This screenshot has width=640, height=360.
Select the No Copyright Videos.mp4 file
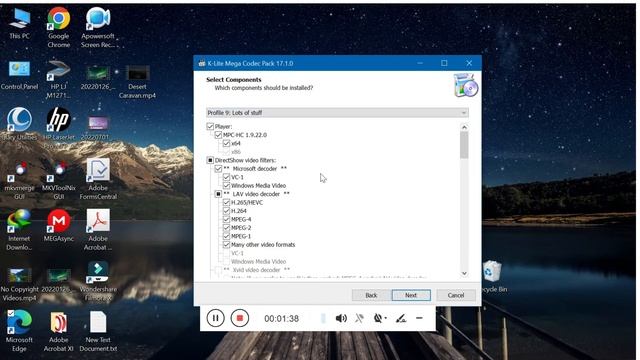coord(19,285)
